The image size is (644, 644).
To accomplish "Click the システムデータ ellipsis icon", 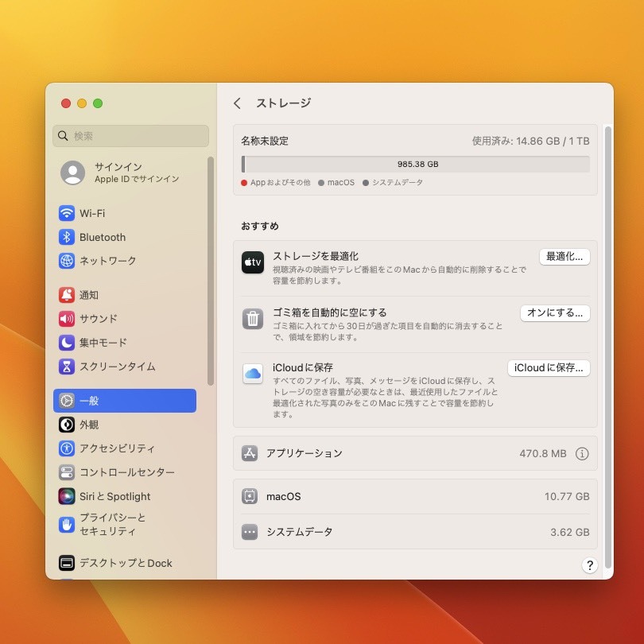I will (x=250, y=532).
